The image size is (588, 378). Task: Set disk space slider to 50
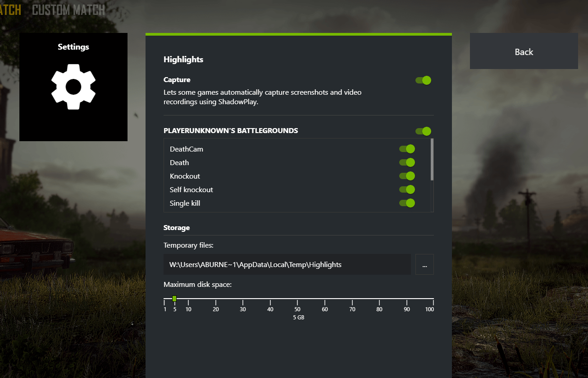tap(297, 299)
